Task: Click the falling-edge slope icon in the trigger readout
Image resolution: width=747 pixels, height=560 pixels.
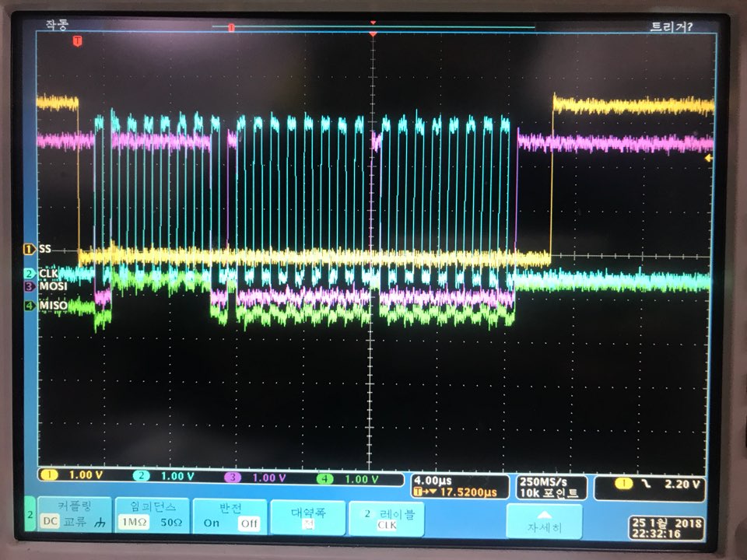Action: click(646, 484)
